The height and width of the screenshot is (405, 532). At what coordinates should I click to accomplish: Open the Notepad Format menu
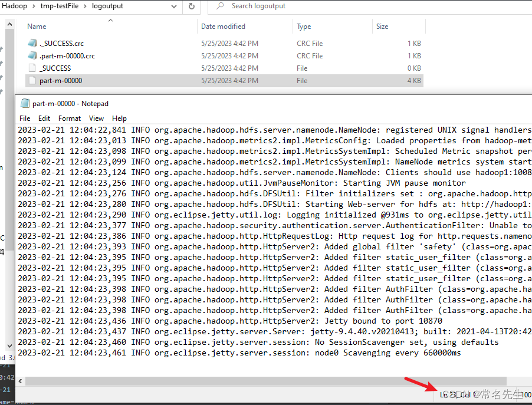tap(70, 118)
